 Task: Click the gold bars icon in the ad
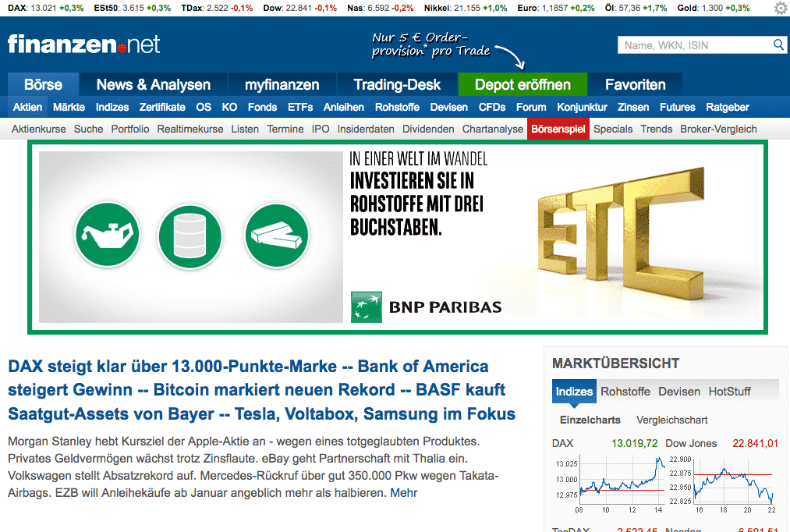(277, 236)
